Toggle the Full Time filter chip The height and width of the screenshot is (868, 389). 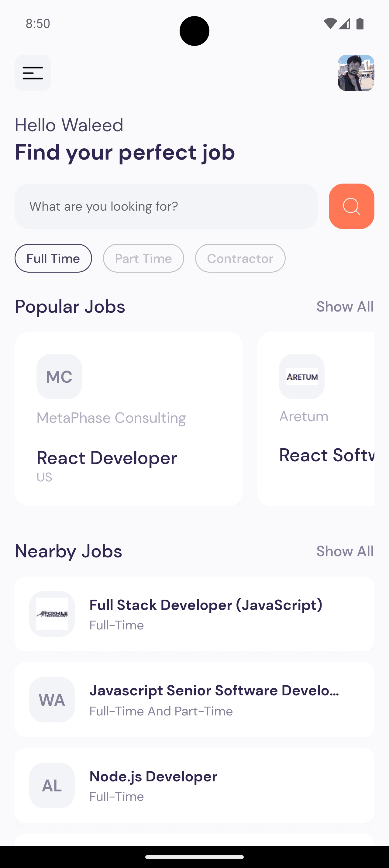53,258
